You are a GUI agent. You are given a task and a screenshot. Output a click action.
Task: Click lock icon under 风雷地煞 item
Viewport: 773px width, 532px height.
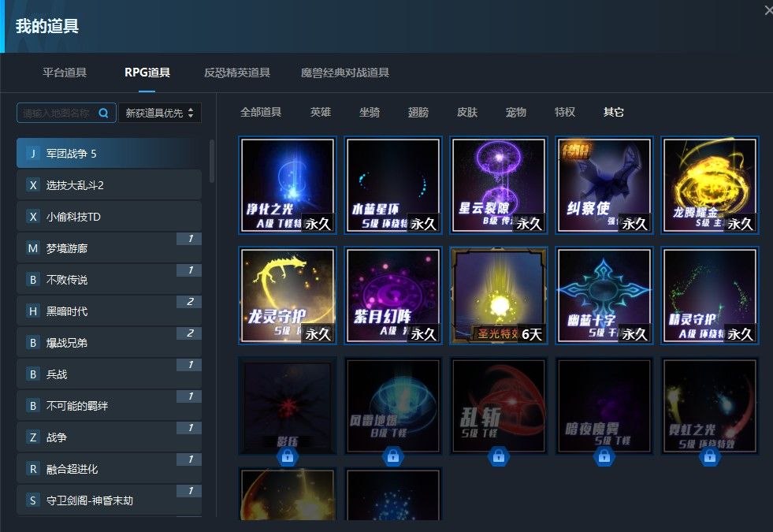pos(393,457)
